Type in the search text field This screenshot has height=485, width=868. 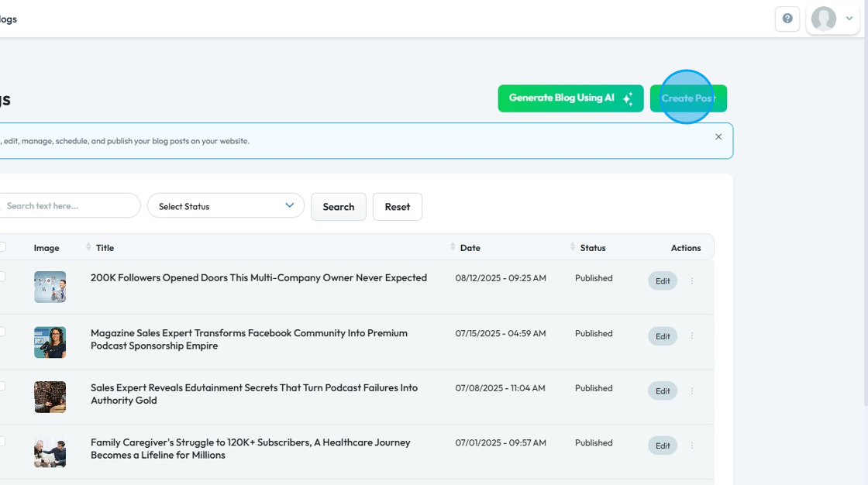(x=70, y=206)
